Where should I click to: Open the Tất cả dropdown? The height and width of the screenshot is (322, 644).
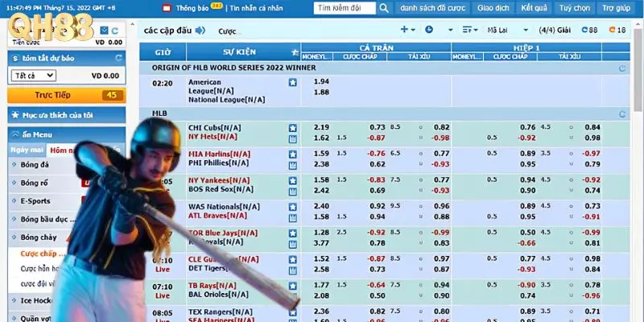[x=32, y=76]
